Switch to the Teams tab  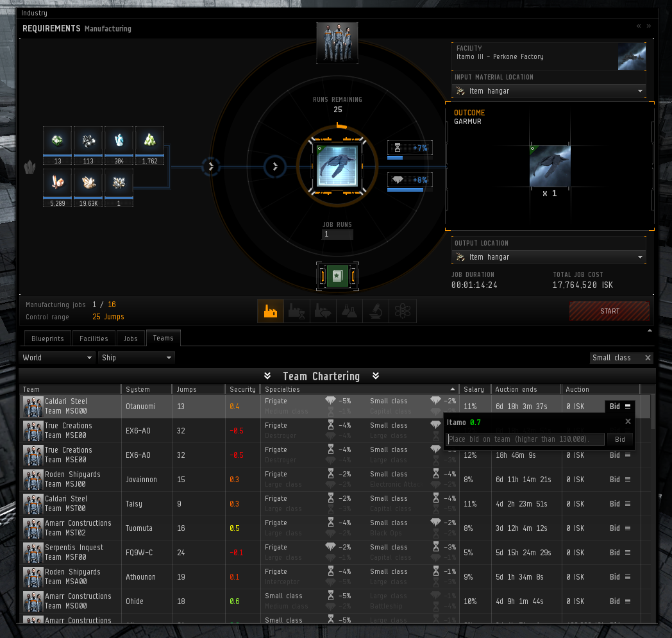click(x=164, y=338)
